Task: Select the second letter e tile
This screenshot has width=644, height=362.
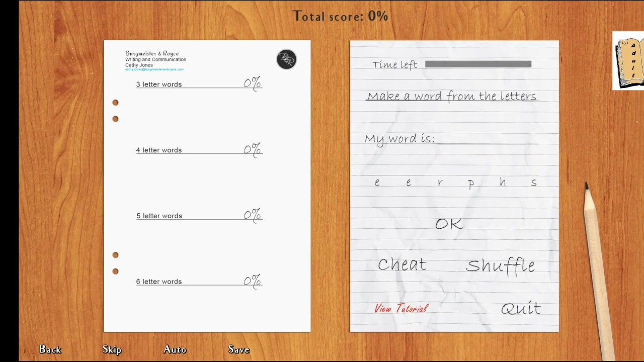Action: pyautogui.click(x=409, y=183)
